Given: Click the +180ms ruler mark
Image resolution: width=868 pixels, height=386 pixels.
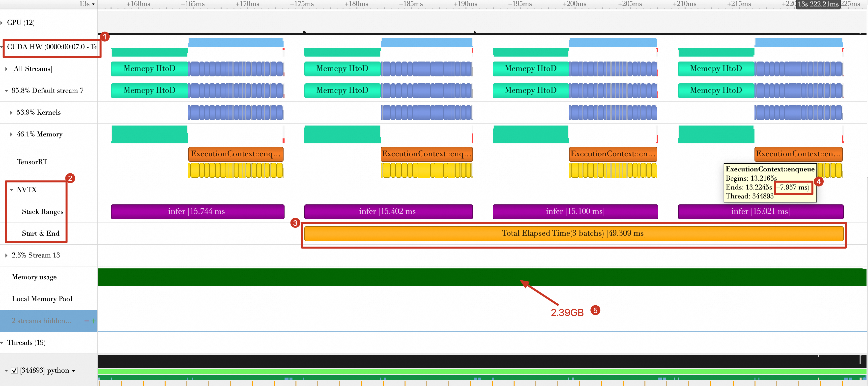Looking at the screenshot, I should 356,4.
